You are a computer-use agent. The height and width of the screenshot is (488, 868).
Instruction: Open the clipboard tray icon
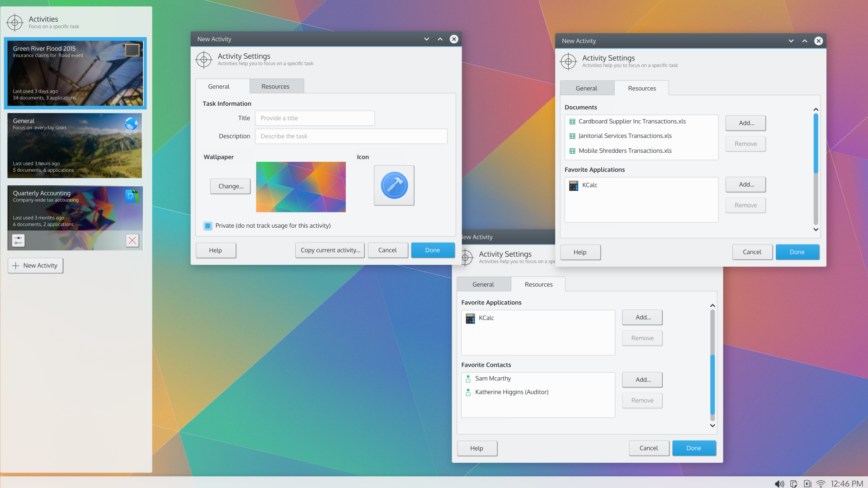pos(793,483)
